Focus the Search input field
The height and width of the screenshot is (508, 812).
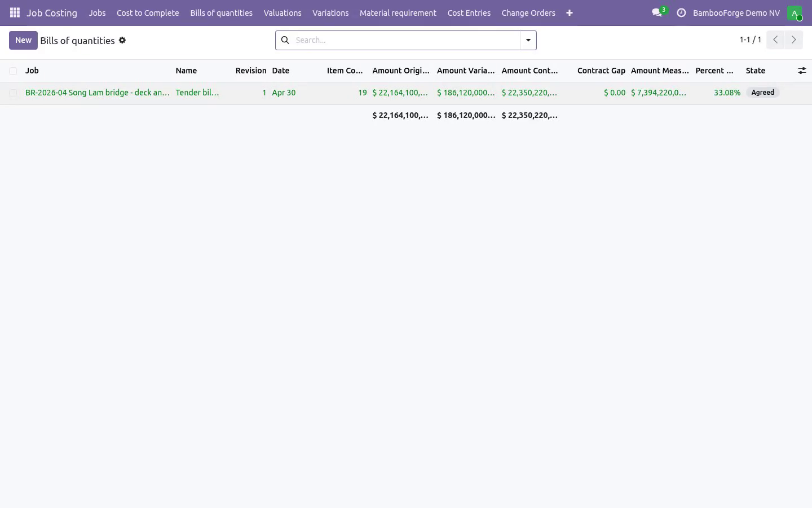[x=406, y=40]
